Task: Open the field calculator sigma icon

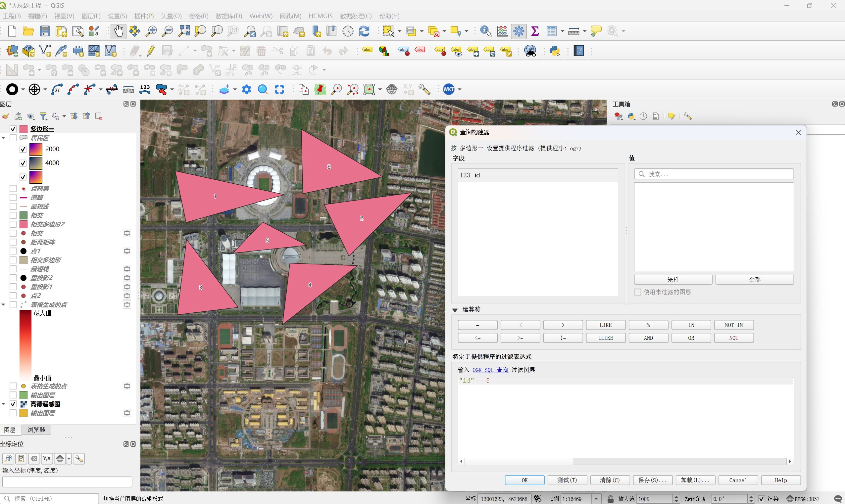Action: point(535,31)
